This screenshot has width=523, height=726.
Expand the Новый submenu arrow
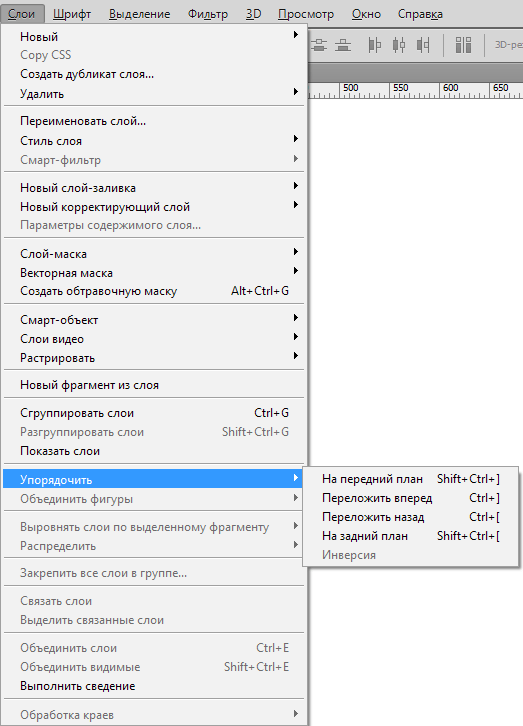tap(295, 35)
